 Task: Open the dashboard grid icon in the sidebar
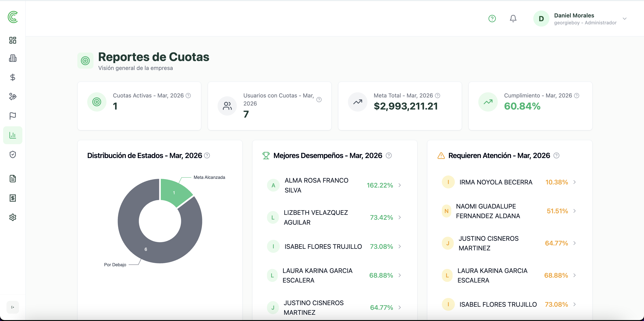13,40
